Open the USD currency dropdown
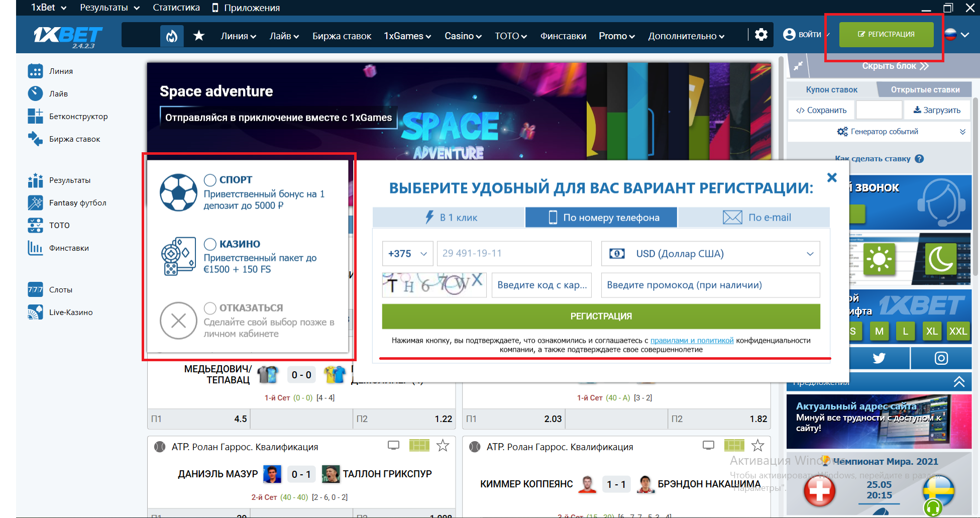980x518 pixels. pyautogui.click(x=710, y=254)
